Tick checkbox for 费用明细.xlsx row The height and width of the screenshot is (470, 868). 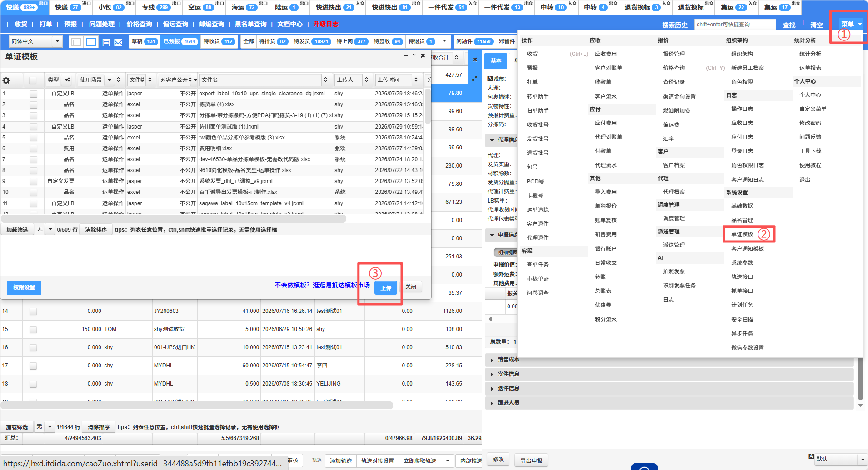[33, 148]
